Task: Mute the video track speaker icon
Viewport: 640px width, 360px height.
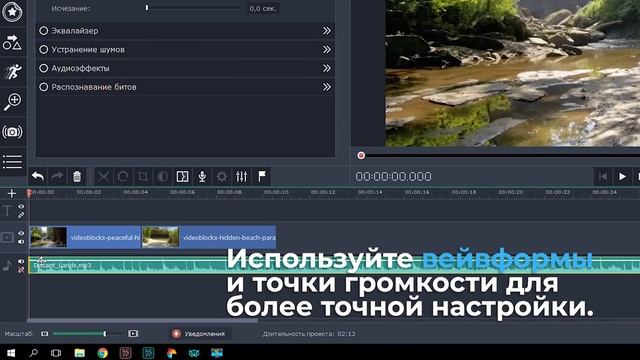Action: [21, 242]
